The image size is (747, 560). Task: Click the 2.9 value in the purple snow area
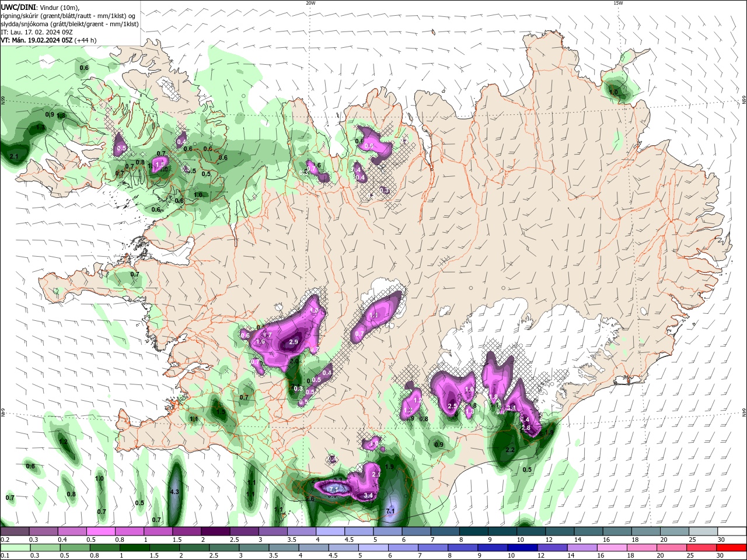294,342
